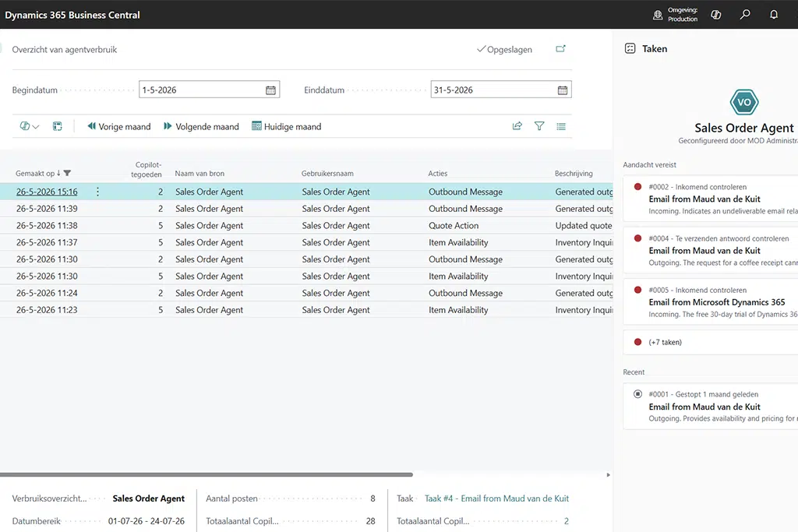Select the 26-5-2026 11:38 row date
Viewport: 798px width, 532px height.
pyautogui.click(x=47, y=225)
